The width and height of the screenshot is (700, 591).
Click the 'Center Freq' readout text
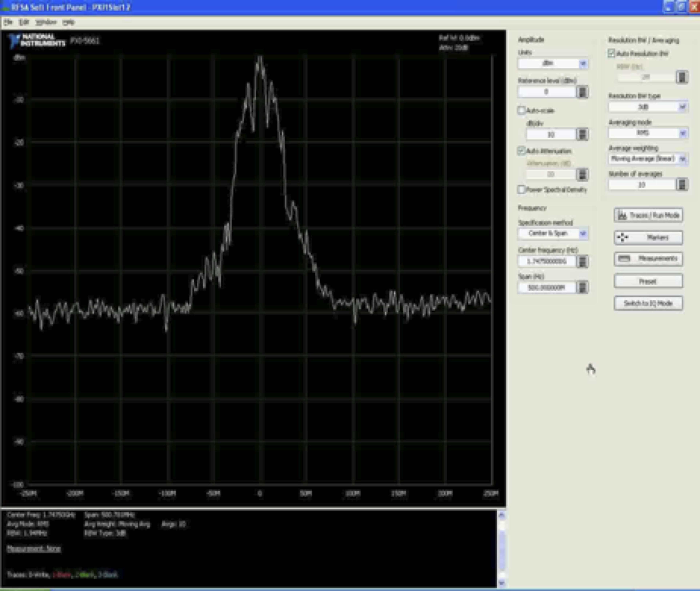pos(41,515)
